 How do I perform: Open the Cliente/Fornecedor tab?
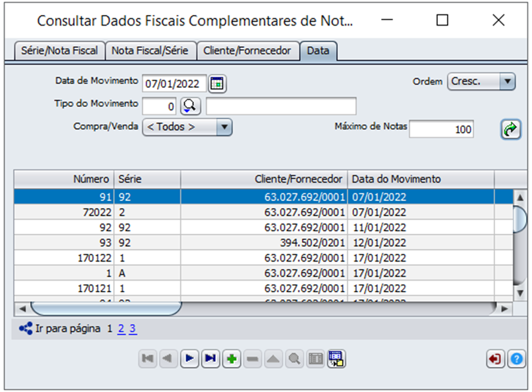247,51
